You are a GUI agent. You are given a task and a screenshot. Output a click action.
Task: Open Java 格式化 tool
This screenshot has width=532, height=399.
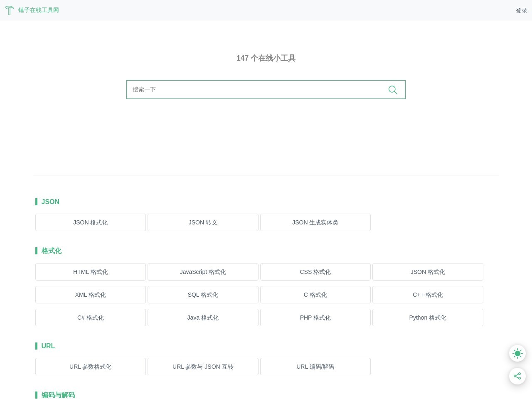[203, 318]
